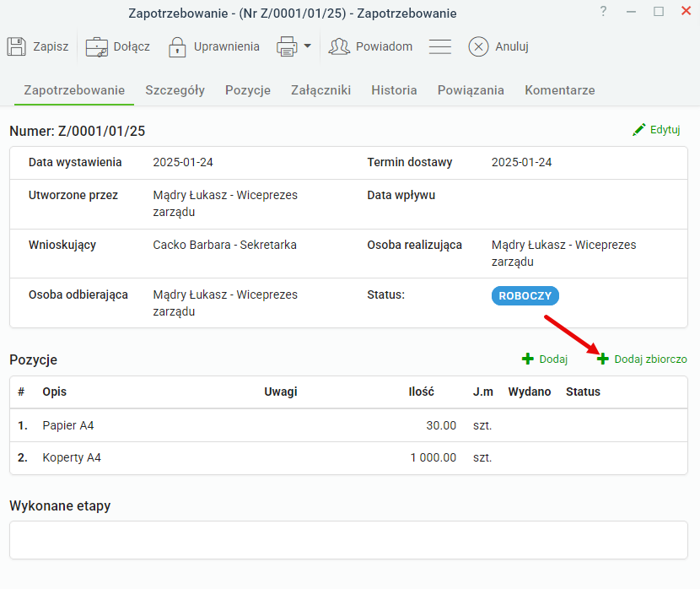Click quantity 30.00 in the table

point(441,425)
